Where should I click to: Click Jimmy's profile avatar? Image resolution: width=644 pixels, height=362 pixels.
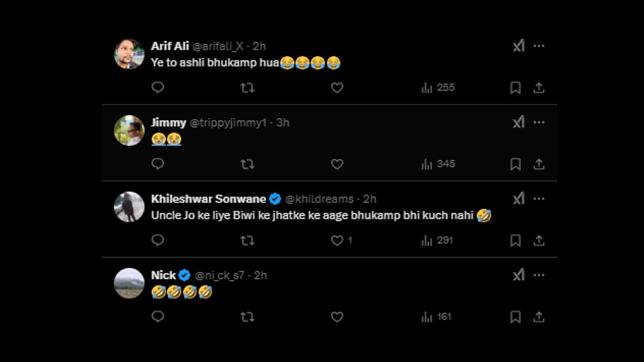click(129, 131)
